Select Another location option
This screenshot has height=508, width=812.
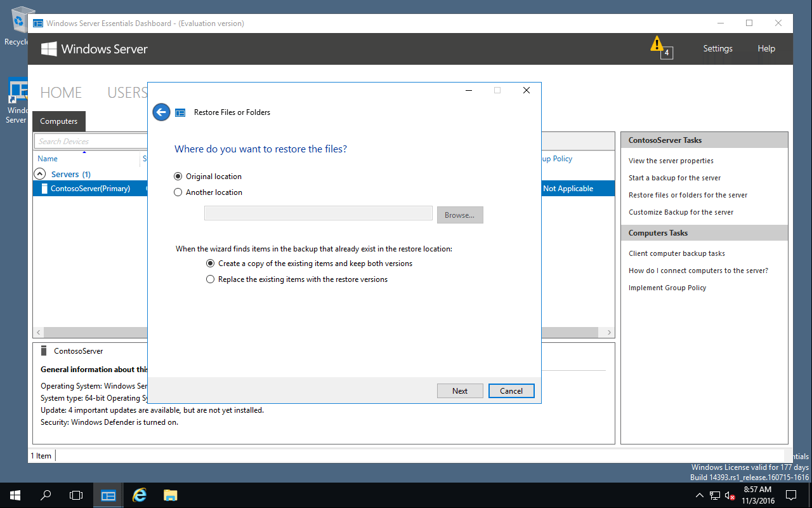point(207,192)
